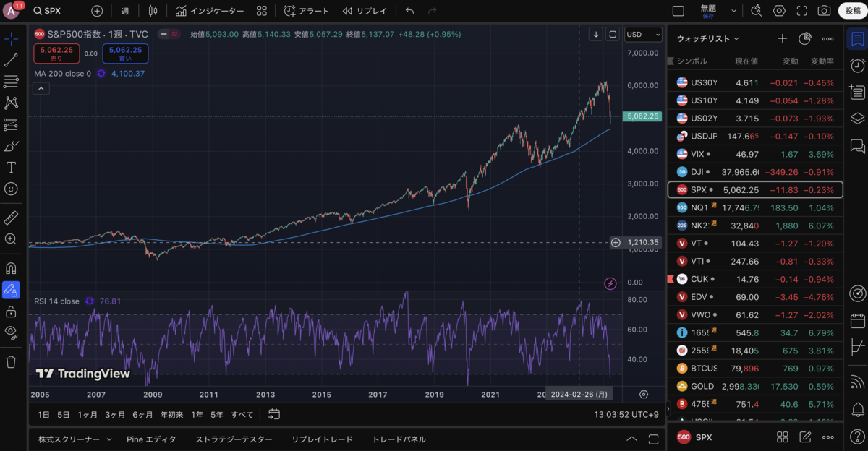Viewport: 868px width, 451px height.
Task: Start bar replay with リプレイ button
Action: point(365,11)
